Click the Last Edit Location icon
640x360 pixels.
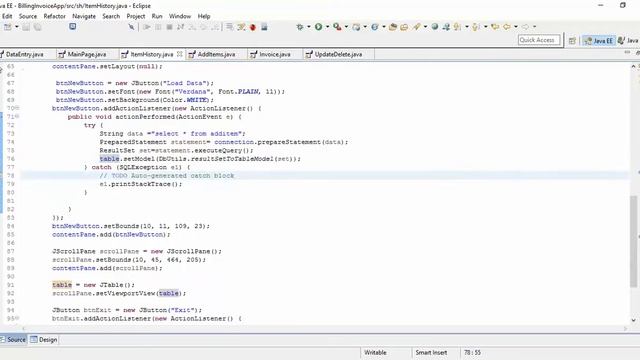tap(495, 27)
